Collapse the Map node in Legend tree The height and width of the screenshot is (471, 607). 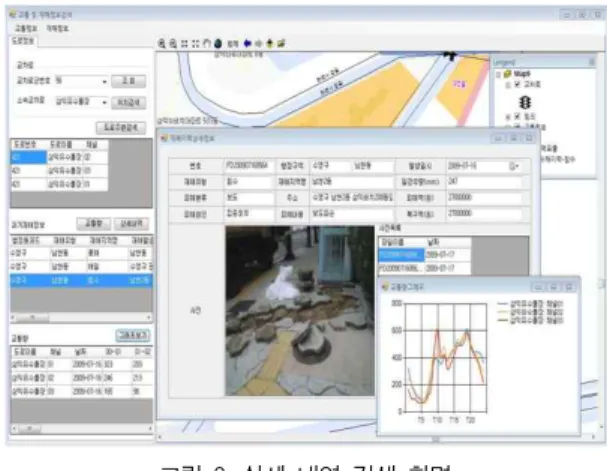pyautogui.click(x=499, y=74)
